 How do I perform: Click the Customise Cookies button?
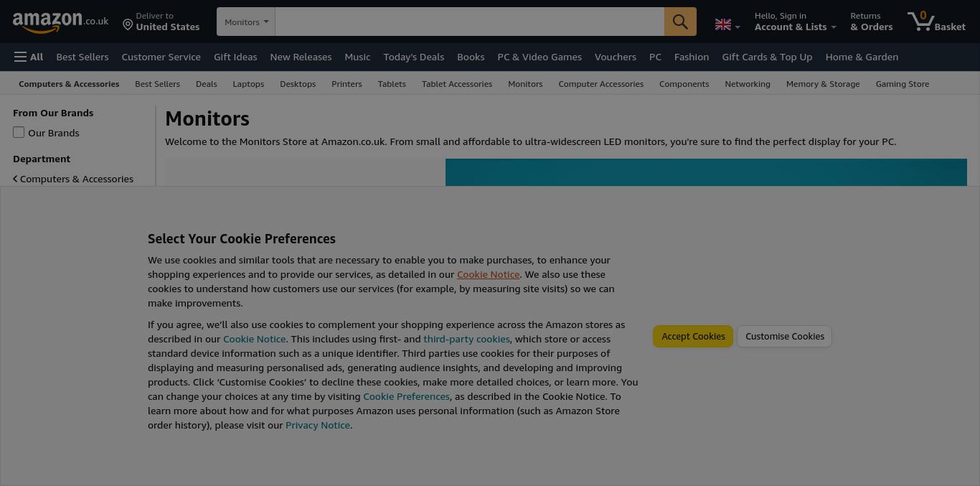point(785,336)
